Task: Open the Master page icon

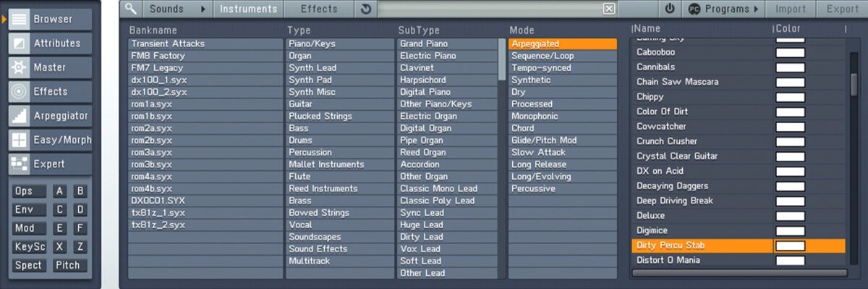Action: [20, 67]
